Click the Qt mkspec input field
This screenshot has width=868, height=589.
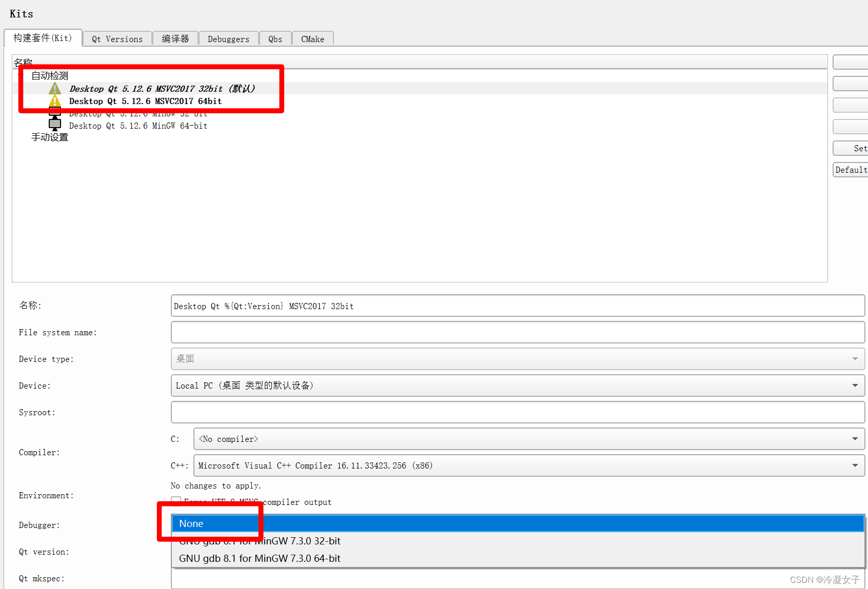tap(518, 578)
